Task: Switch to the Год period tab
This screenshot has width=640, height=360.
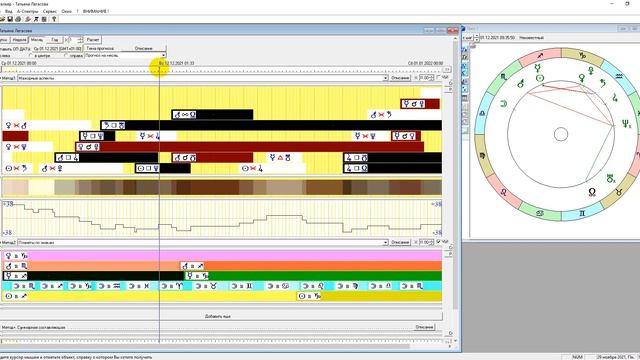Action: coord(55,40)
